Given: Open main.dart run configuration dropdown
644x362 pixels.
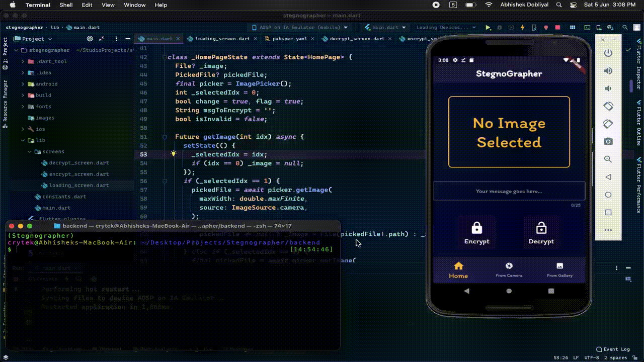Looking at the screenshot, I should click(x=385, y=28).
